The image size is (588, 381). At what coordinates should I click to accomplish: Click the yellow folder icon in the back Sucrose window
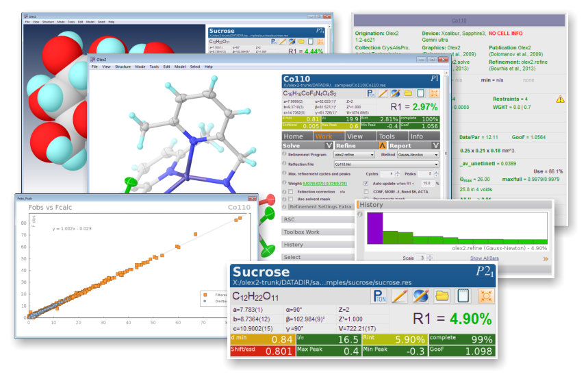tap(301, 41)
